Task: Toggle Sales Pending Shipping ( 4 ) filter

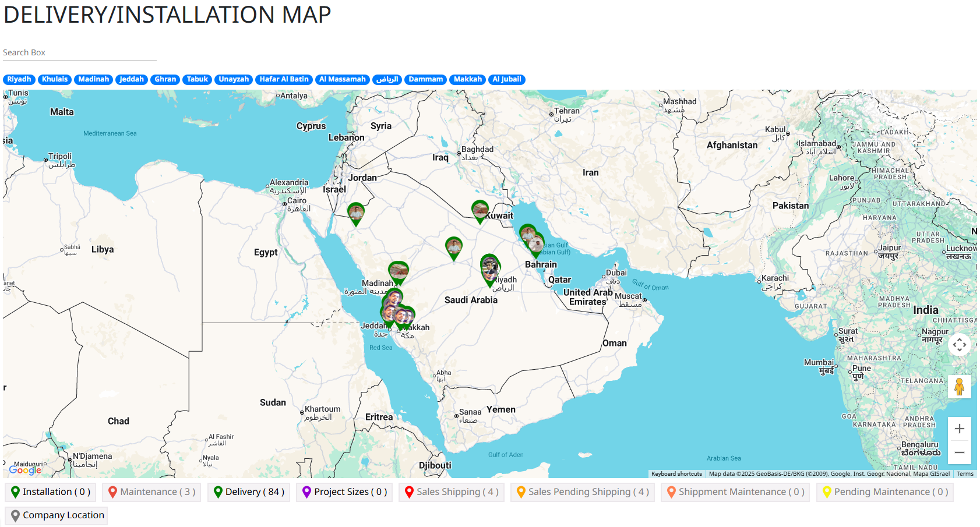Action: (x=583, y=492)
